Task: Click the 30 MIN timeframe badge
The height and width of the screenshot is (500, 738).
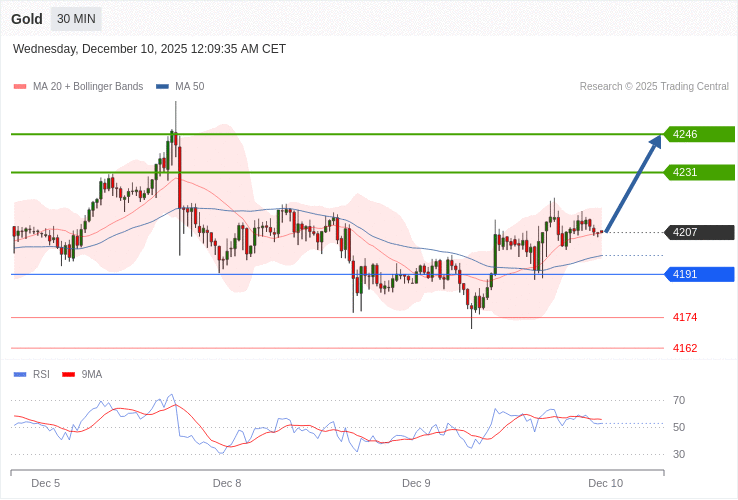Action: click(76, 19)
